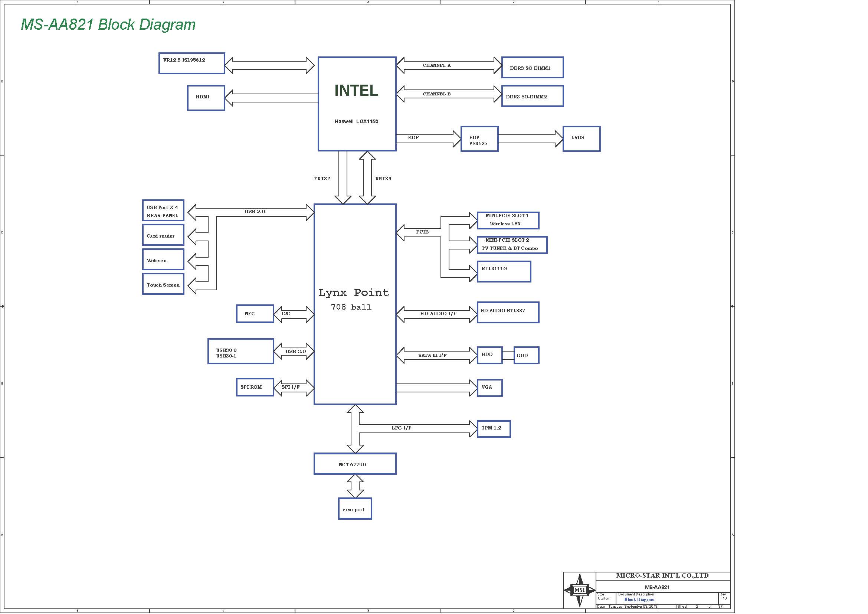Select the "VGA" block label
The width and height of the screenshot is (868, 614).
point(487,387)
